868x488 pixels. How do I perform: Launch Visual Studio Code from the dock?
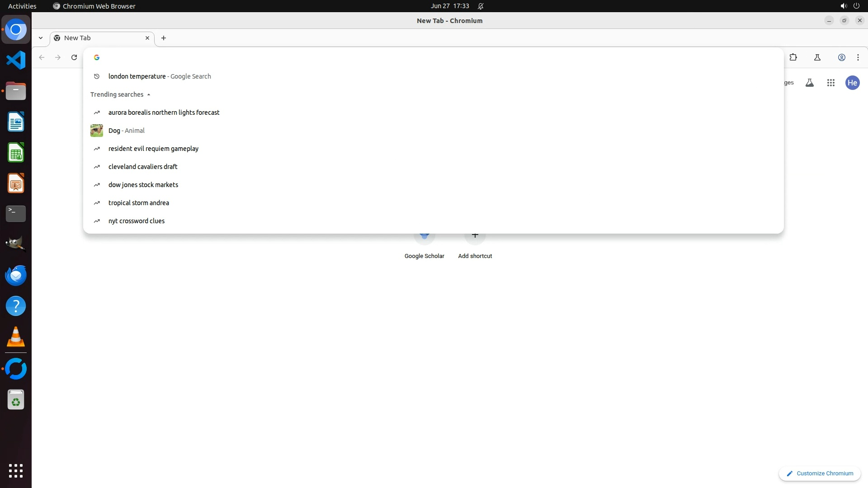pos(16,60)
